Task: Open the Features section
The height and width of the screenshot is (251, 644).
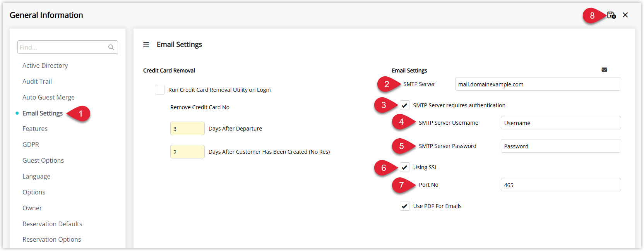Action: (35, 129)
